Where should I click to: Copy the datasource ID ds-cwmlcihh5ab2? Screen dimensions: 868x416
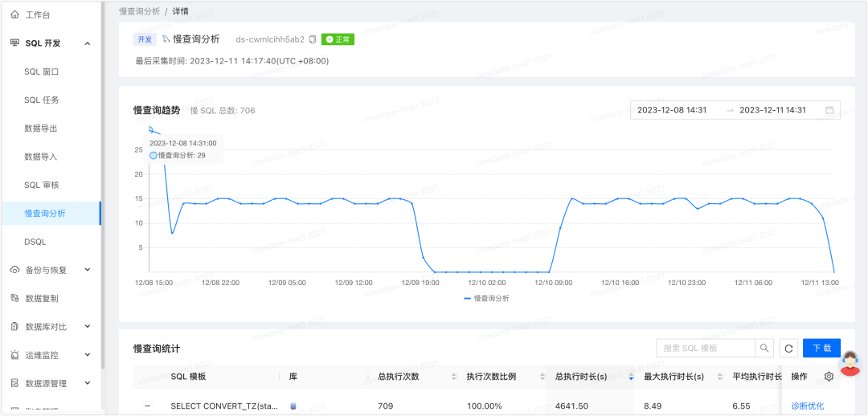click(x=313, y=39)
